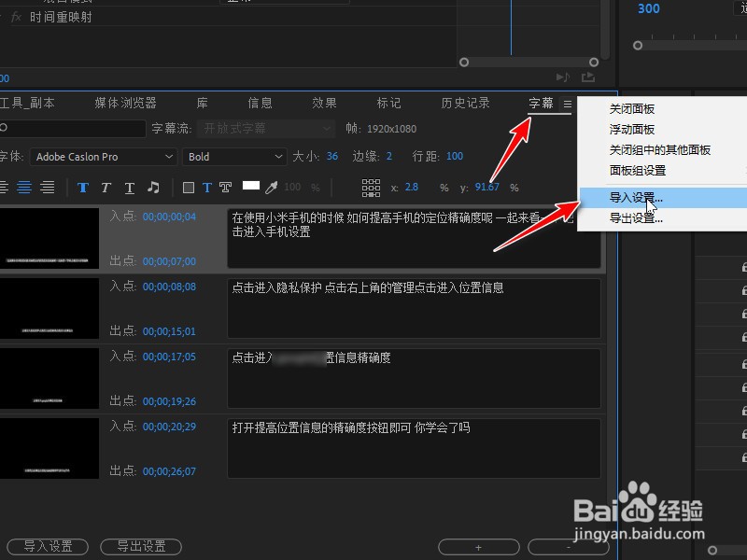Switch to the Markers (标记) tab
The height and width of the screenshot is (560, 747).
[x=388, y=103]
